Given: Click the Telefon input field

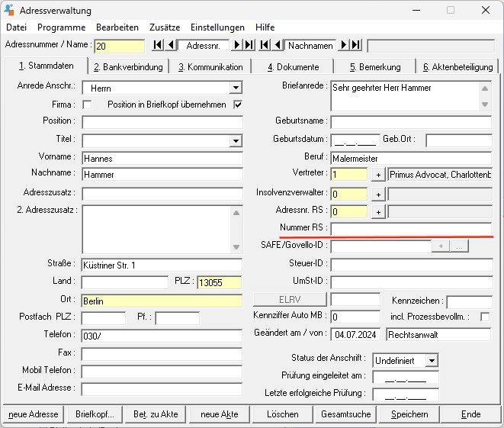Looking at the screenshot, I should point(162,336).
